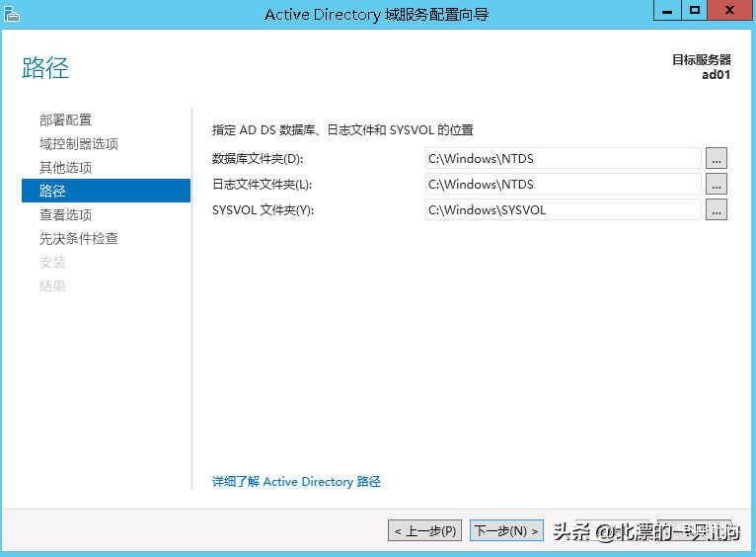Viewport: 756px width, 557px height.
Task: Click the 上一步(P) back button
Action: click(x=424, y=530)
